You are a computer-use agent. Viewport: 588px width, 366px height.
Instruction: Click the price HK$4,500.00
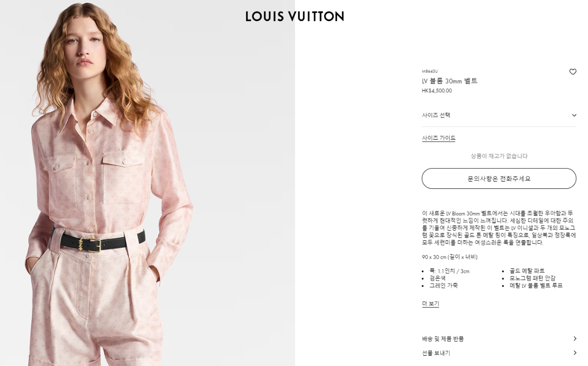437,91
